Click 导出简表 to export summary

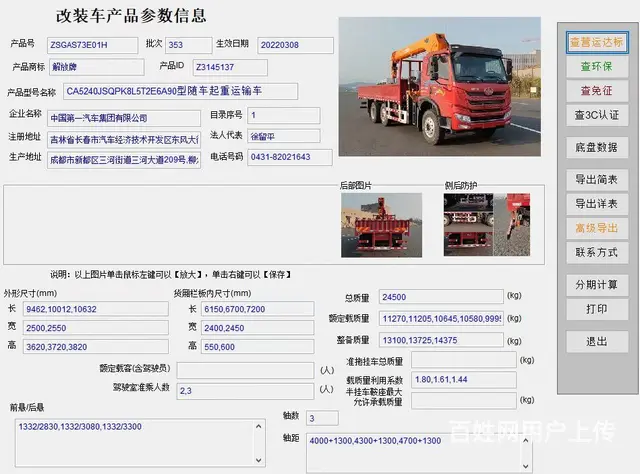[596, 179]
